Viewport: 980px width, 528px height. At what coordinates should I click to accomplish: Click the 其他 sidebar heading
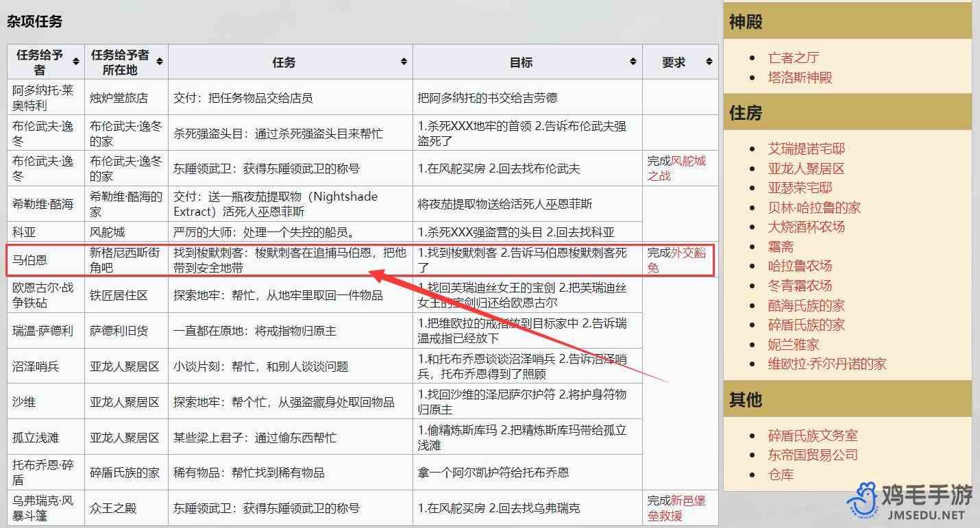(x=746, y=400)
